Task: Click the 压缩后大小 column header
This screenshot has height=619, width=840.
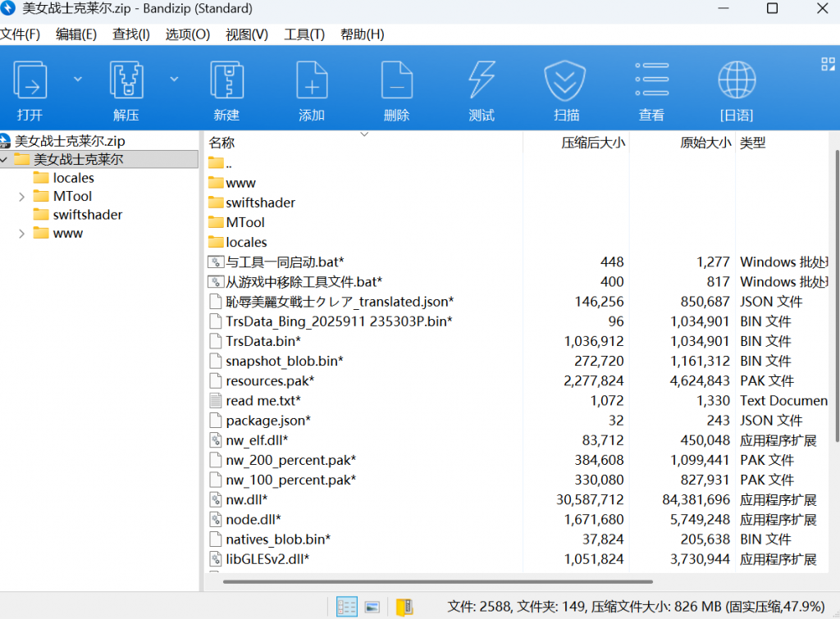Action: [592, 143]
